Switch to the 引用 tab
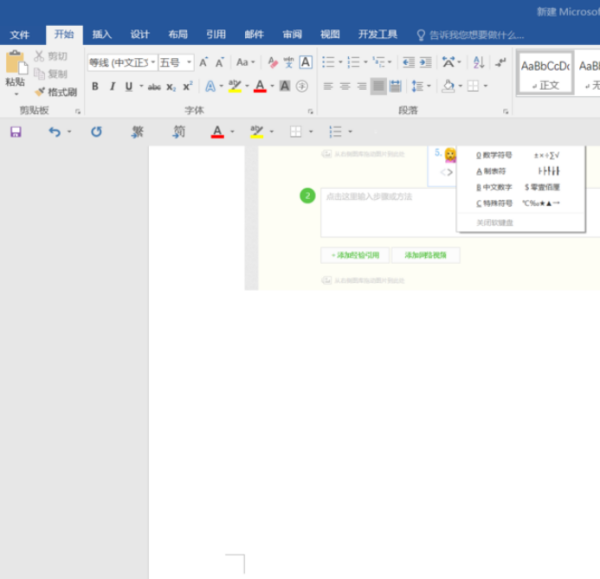Screen dimensions: 600x579 point(216,35)
